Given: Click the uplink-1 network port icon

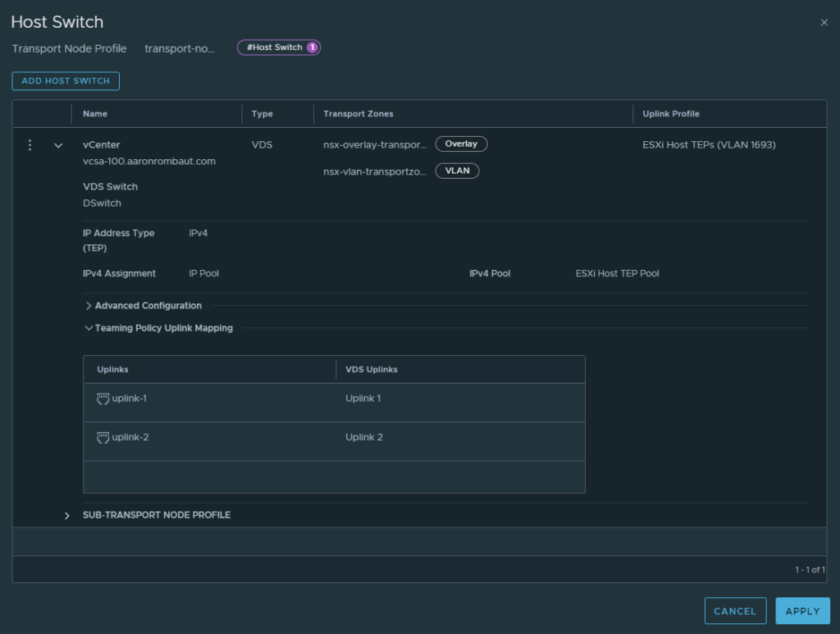Looking at the screenshot, I should (x=103, y=399).
